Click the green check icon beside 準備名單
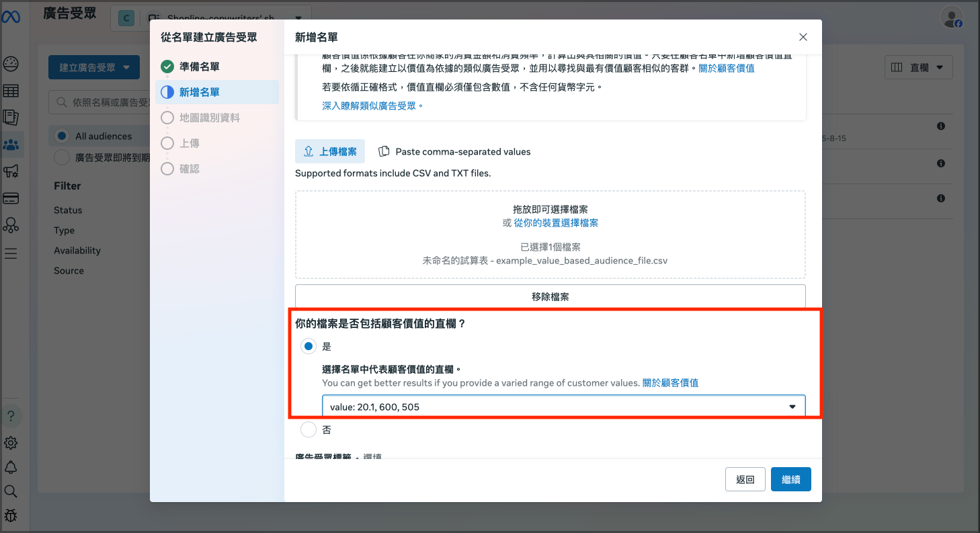The image size is (980, 533). tap(167, 67)
